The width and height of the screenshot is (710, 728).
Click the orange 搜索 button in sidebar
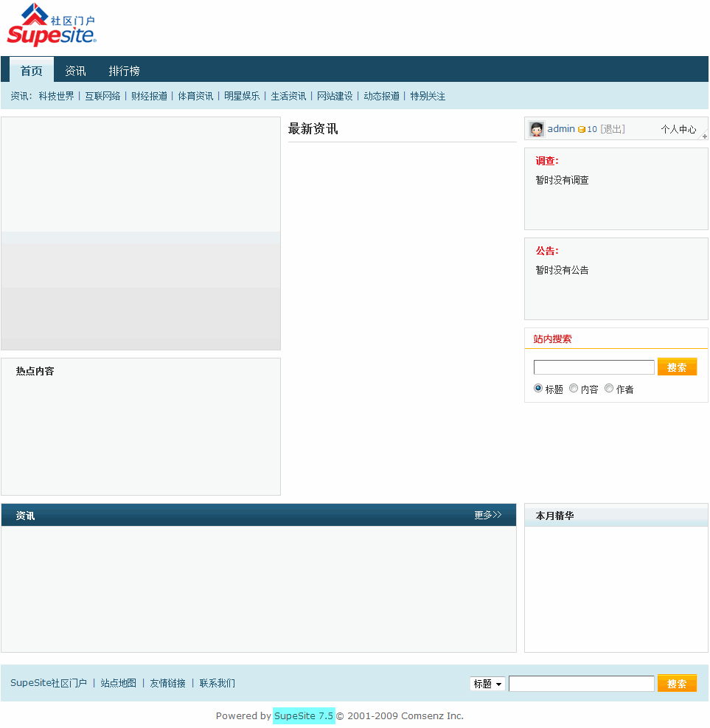point(677,367)
